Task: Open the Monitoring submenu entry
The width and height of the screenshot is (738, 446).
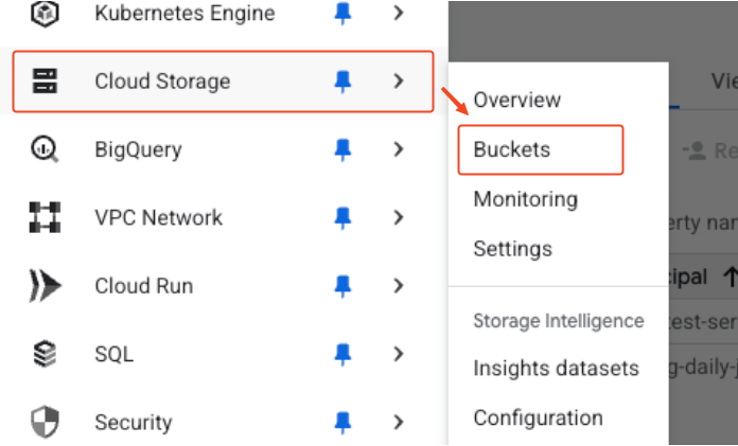Action: 526,199
